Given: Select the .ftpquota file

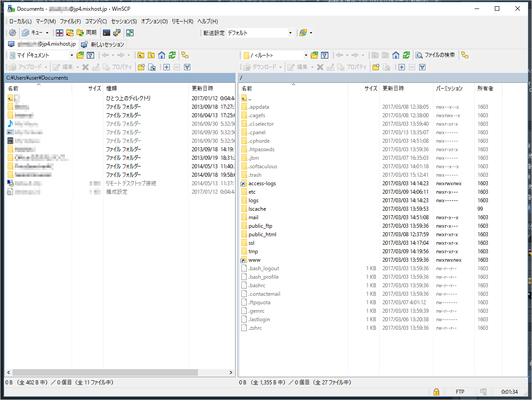Looking at the screenshot, I should [x=259, y=302].
